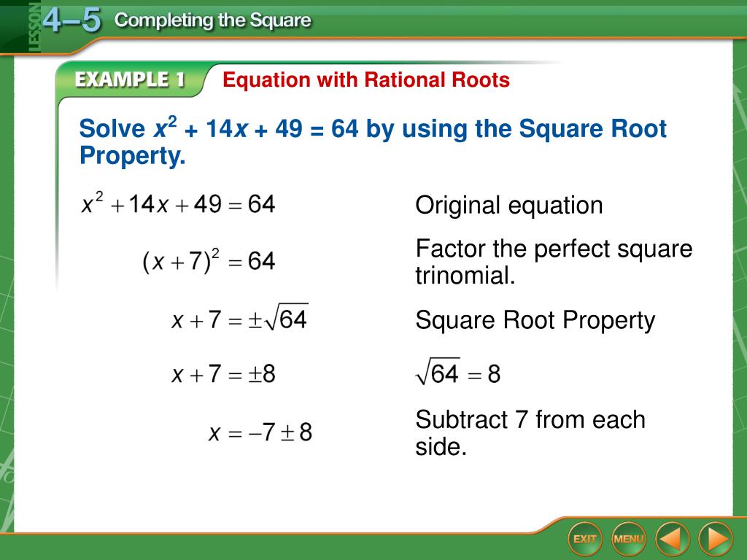Screen dimensions: 747x560
Task: Click the 'Original equation' explanation
Action: 508,205
